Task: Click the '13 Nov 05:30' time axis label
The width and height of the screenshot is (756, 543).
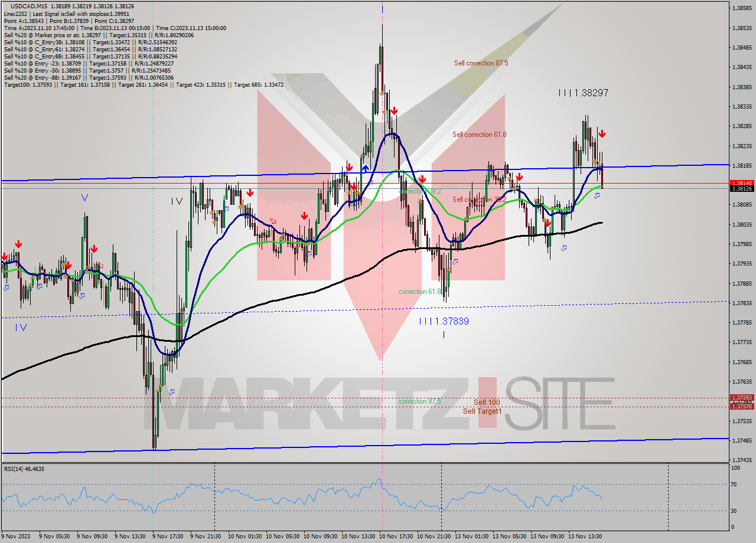Action: (510, 537)
